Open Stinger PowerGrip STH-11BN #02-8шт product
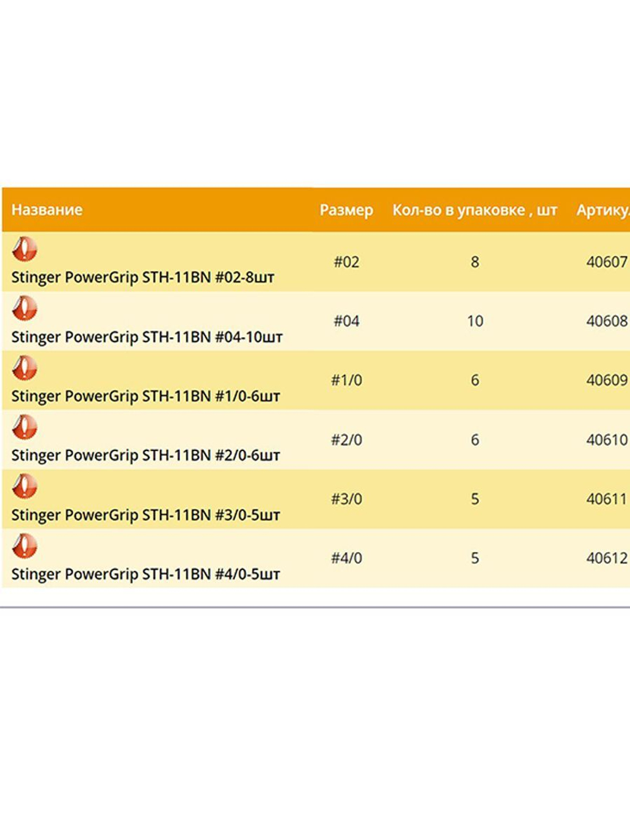 142,277
